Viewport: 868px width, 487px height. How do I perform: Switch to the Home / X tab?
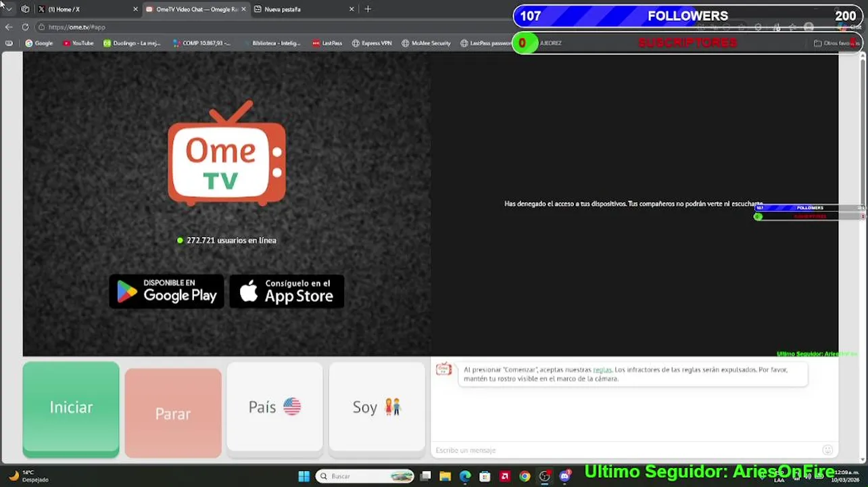coord(88,9)
